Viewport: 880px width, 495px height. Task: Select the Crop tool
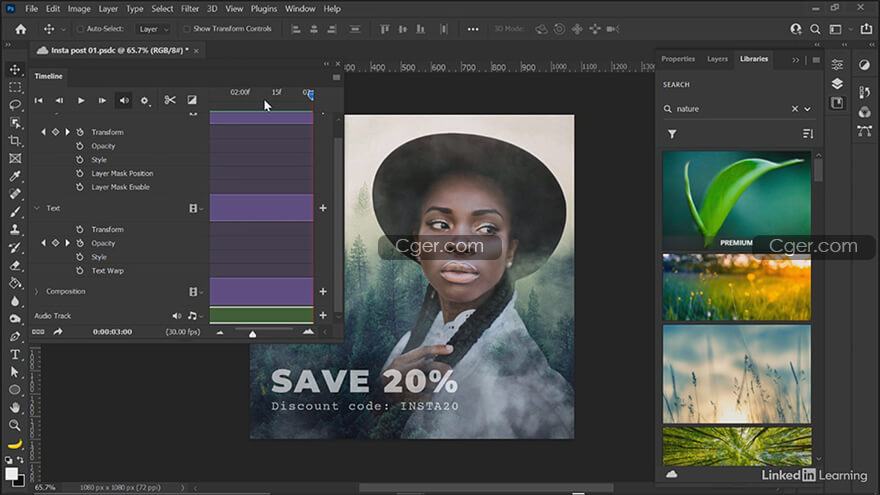[15, 140]
